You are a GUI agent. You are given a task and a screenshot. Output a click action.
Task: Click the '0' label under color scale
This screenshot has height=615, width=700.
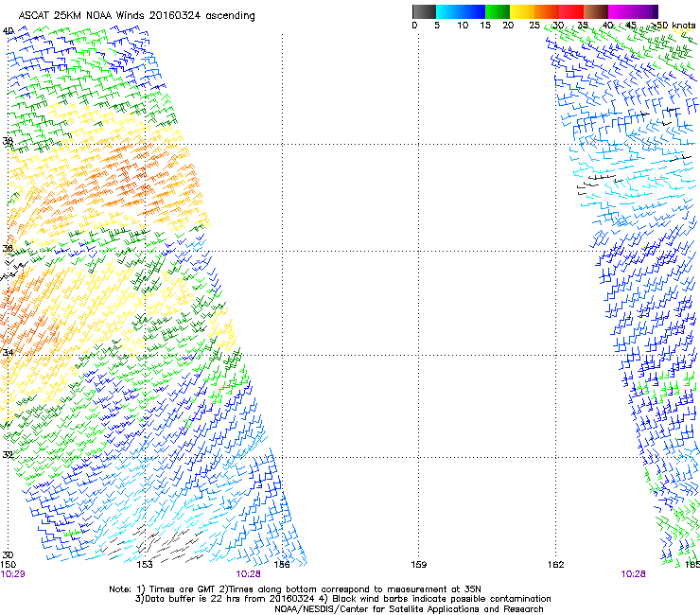pyautogui.click(x=414, y=26)
